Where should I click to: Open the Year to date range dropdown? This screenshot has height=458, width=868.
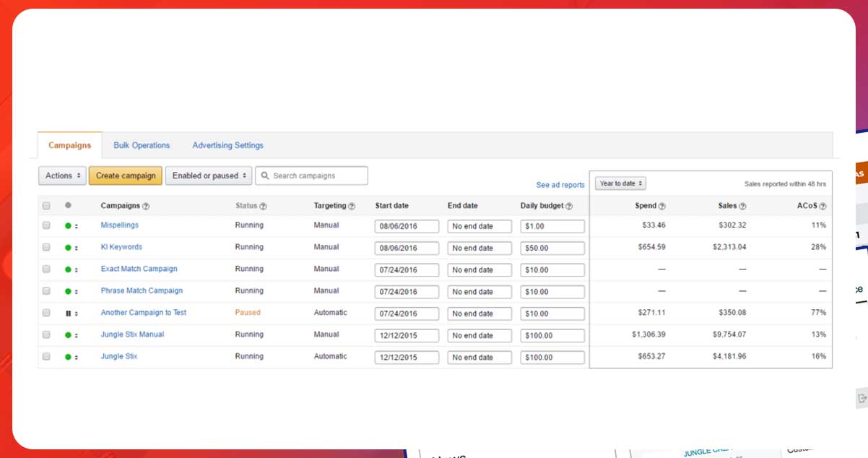[x=620, y=183]
